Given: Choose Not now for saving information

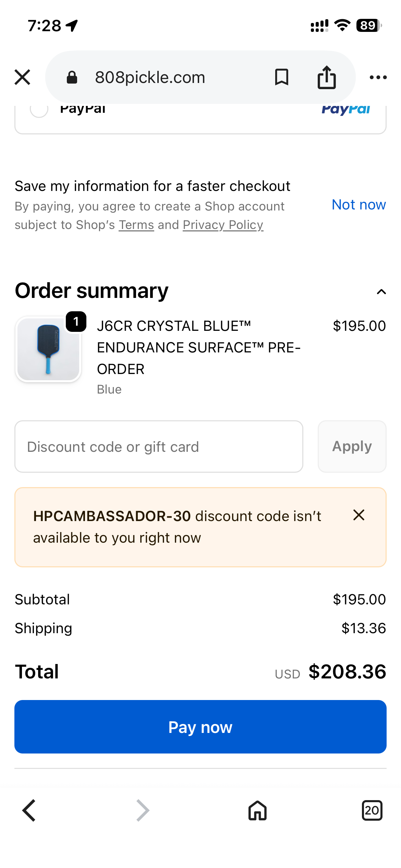Looking at the screenshot, I should point(359,205).
